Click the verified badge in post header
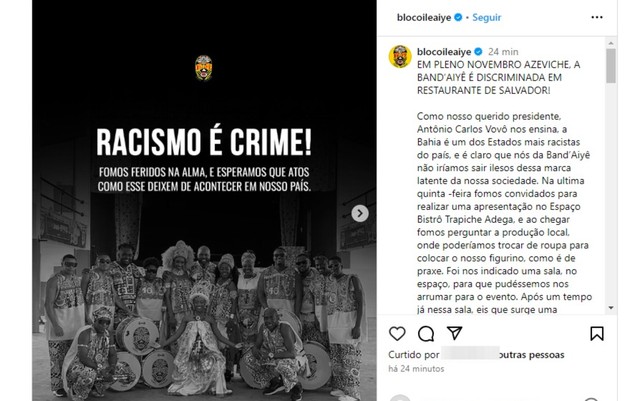The image size is (640, 401). pos(458,18)
